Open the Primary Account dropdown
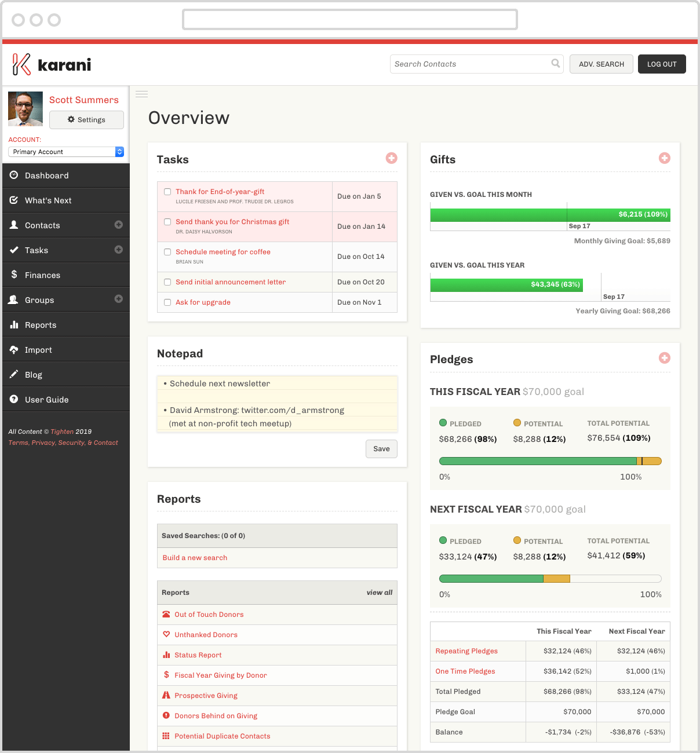 click(65, 151)
